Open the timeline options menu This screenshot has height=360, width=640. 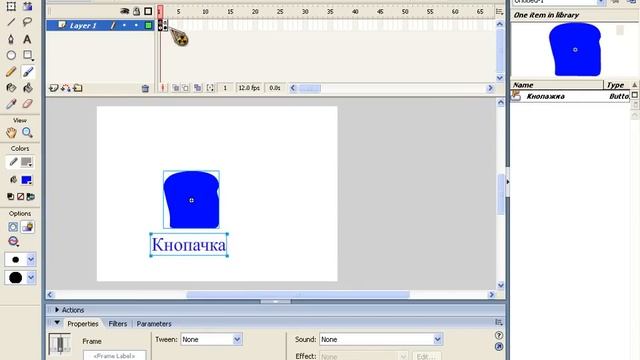pyautogui.click(x=499, y=11)
